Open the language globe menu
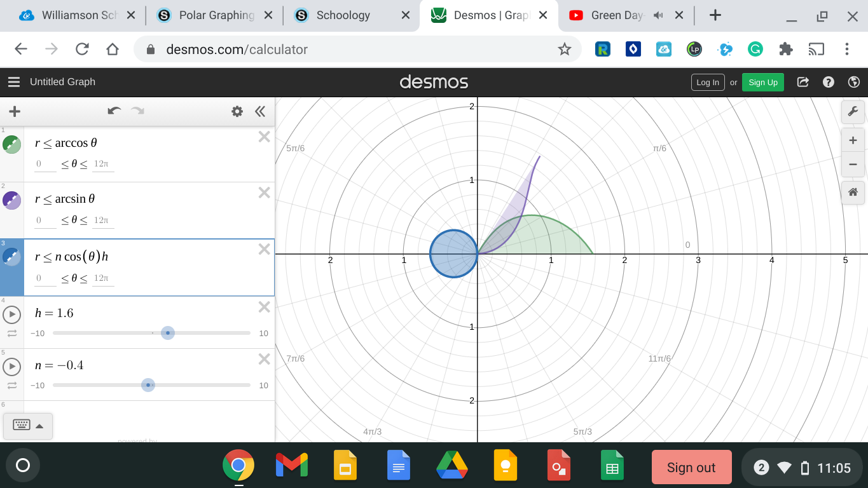Viewport: 868px width, 488px height. click(854, 82)
